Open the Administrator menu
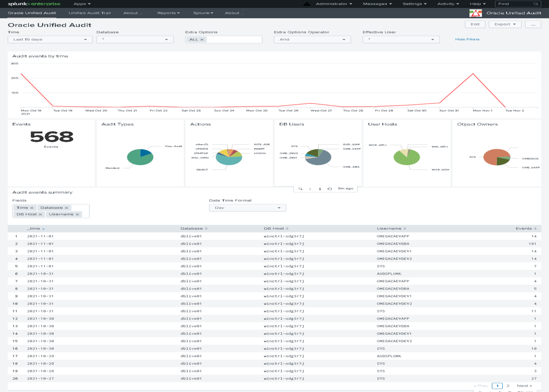 [334, 4]
